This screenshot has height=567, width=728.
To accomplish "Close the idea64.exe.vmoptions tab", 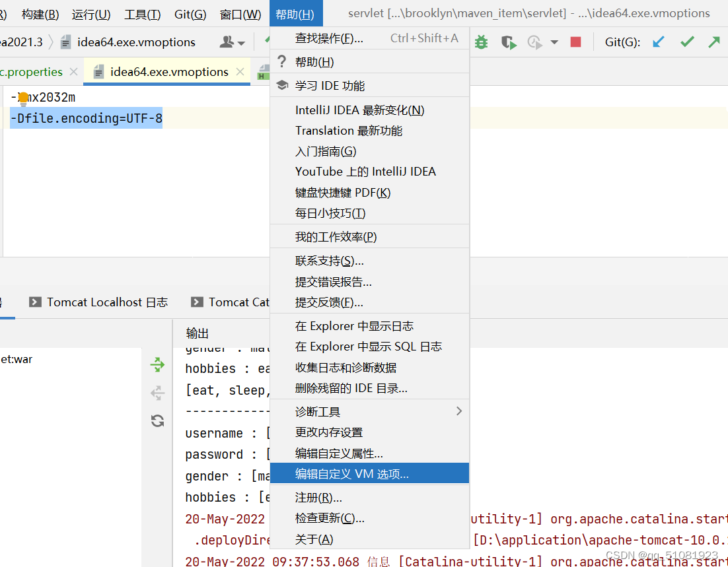I will (x=240, y=72).
